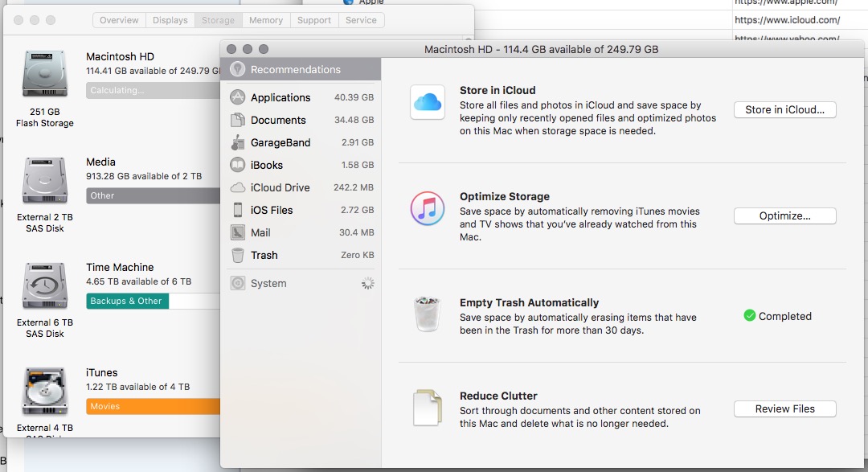Click the External 6 TB SAS Disk label
This screenshot has width=868, height=472.
point(45,328)
